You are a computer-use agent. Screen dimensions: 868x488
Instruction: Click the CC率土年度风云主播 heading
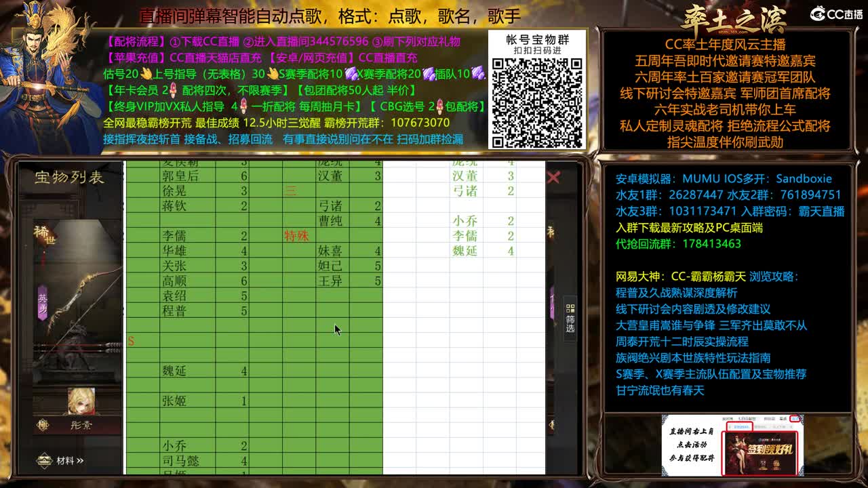[x=725, y=45]
